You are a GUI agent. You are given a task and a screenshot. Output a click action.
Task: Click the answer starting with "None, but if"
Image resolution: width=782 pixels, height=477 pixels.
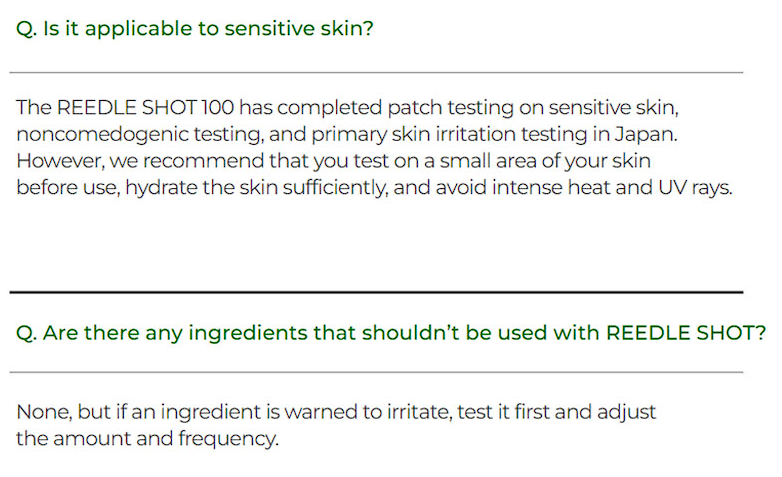336,425
